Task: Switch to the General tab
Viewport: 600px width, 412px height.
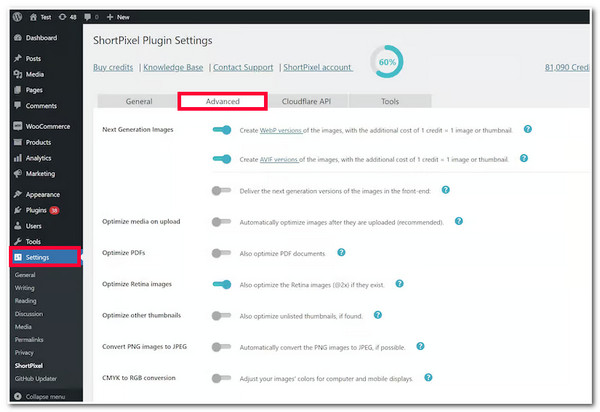Action: [139, 101]
